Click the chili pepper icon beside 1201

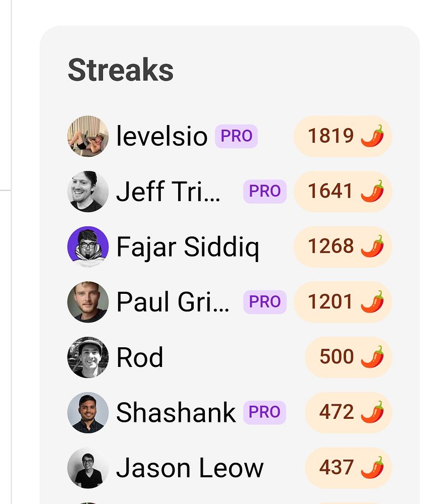[372, 301]
